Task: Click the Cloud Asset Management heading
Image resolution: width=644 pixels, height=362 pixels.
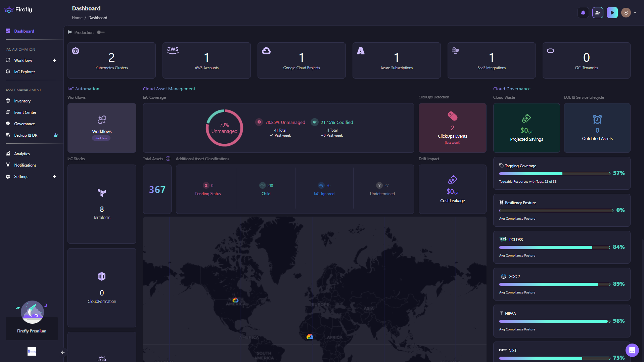Action: click(169, 89)
